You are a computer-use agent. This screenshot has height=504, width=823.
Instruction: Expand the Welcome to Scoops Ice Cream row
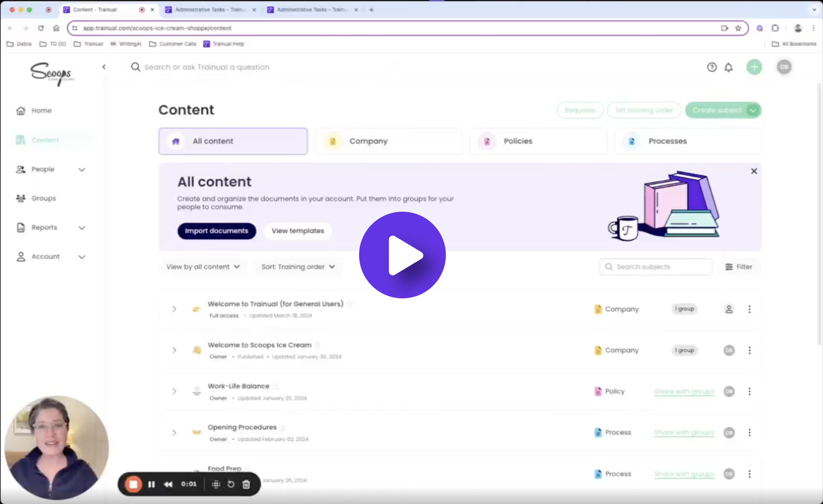174,351
